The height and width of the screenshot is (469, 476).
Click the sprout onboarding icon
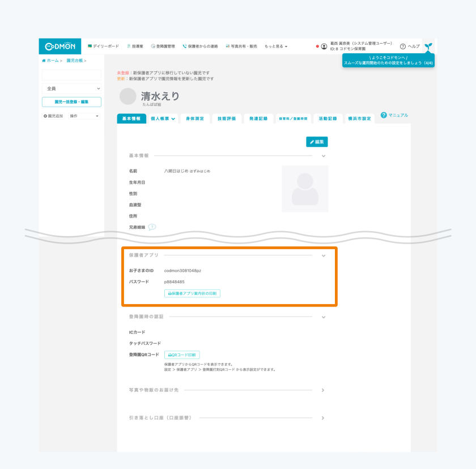click(x=428, y=46)
